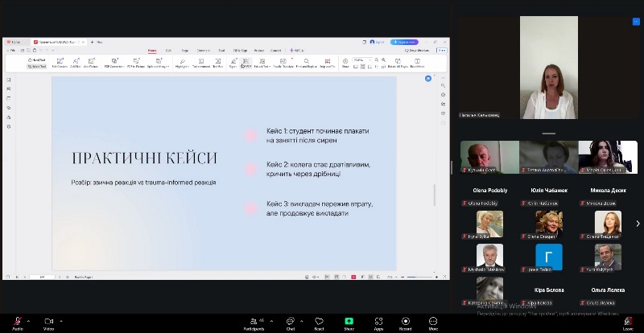This screenshot has height=333, width=644.
Task: Enable the Hand Tool option
Action: point(37,60)
